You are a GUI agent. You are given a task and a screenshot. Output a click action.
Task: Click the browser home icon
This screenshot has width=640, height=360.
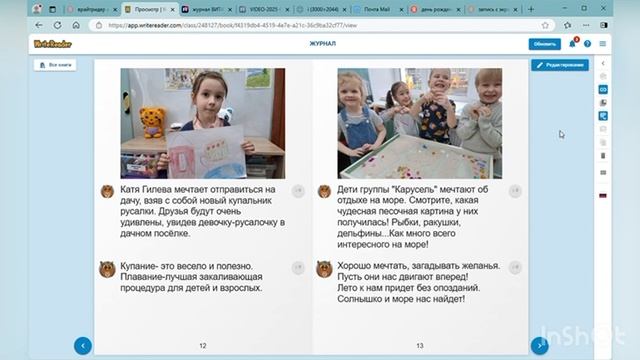(x=76, y=25)
